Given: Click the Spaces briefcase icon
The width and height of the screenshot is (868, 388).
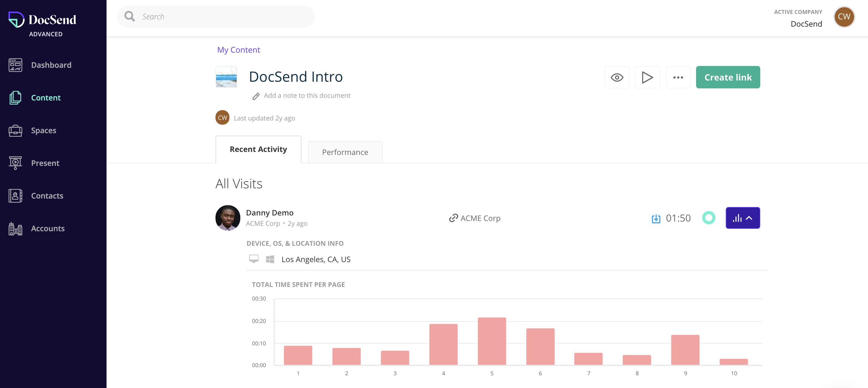Looking at the screenshot, I should click(x=15, y=130).
